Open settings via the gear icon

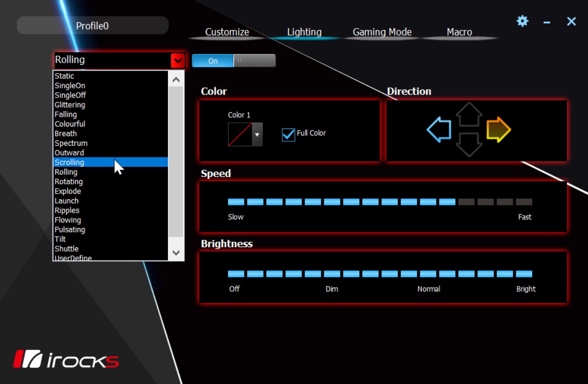(x=523, y=21)
